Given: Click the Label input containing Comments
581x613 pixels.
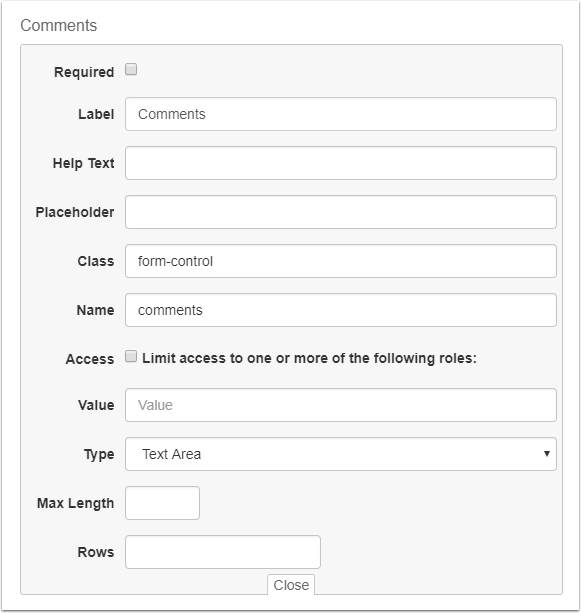Looking at the screenshot, I should point(341,114).
